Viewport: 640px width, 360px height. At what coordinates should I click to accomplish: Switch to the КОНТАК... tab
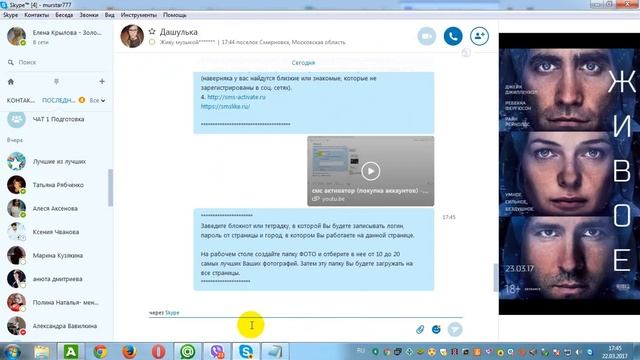pos(21,100)
